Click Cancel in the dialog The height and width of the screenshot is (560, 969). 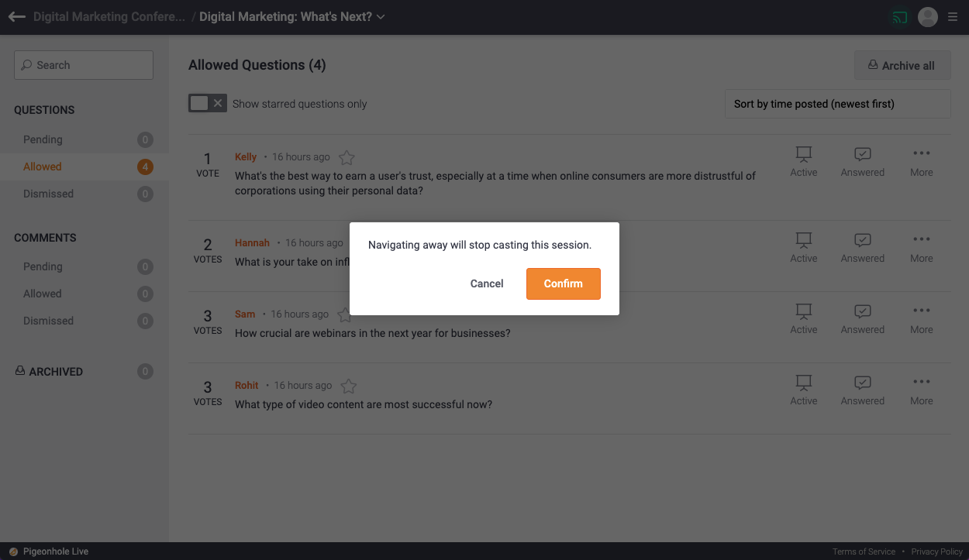[487, 283]
